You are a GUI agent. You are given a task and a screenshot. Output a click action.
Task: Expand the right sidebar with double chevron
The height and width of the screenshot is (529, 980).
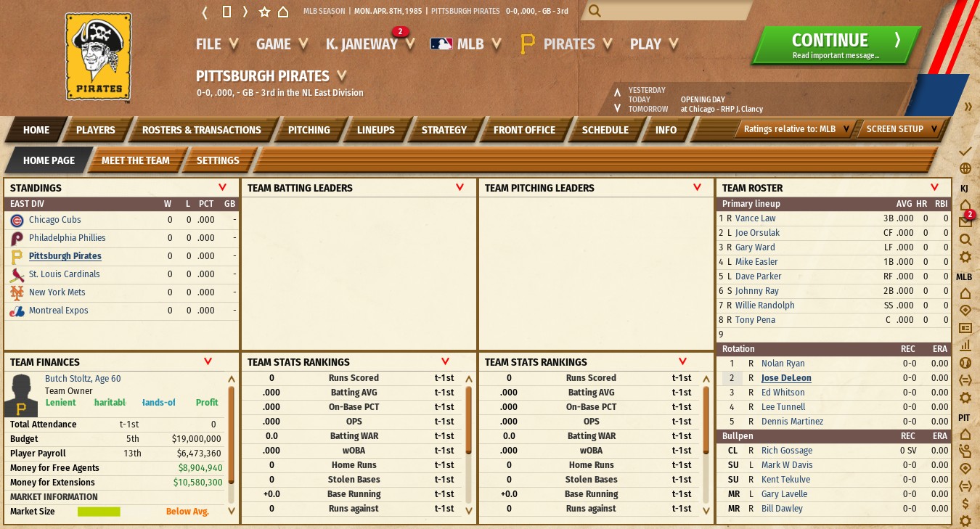coord(968,107)
